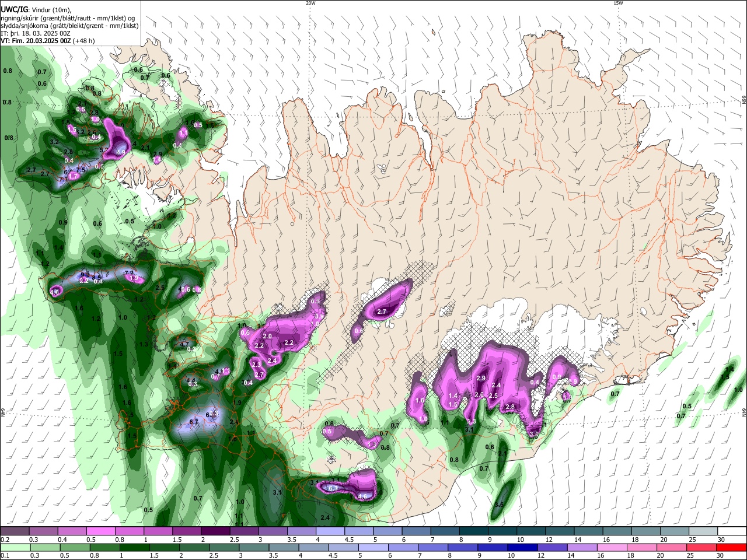
Task: Click the '20W' longitude label
Action: point(310,3)
